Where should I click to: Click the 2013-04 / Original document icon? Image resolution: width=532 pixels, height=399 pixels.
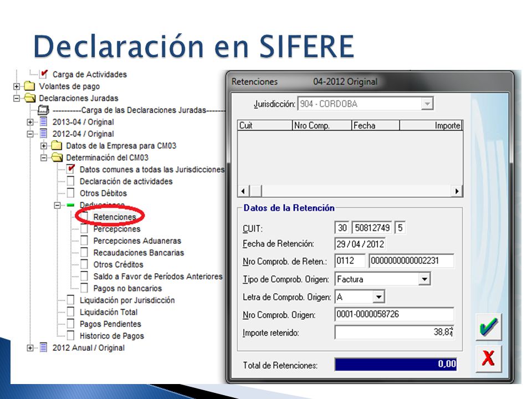click(43, 122)
